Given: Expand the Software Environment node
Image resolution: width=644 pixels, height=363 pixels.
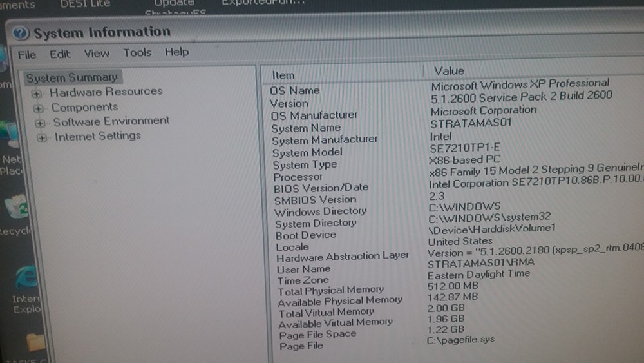Looking at the screenshot, I should (40, 123).
